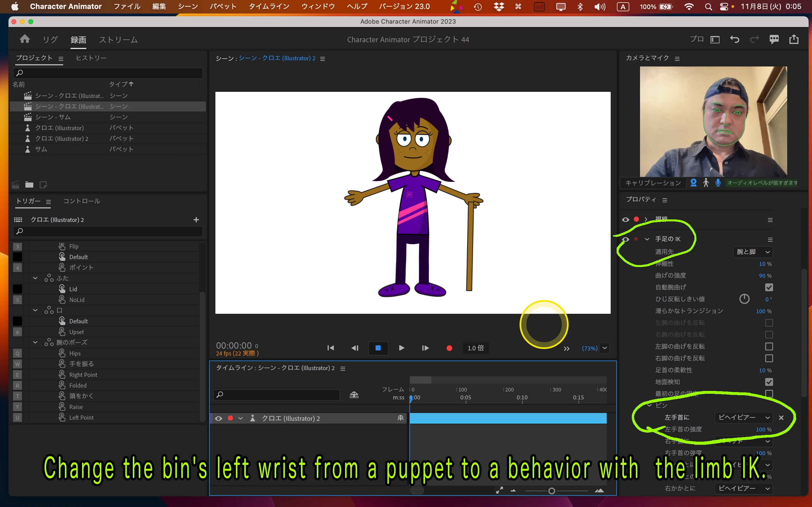Click the Undo arrow icon
Screen dimensions: 812x507
pos(734,39)
